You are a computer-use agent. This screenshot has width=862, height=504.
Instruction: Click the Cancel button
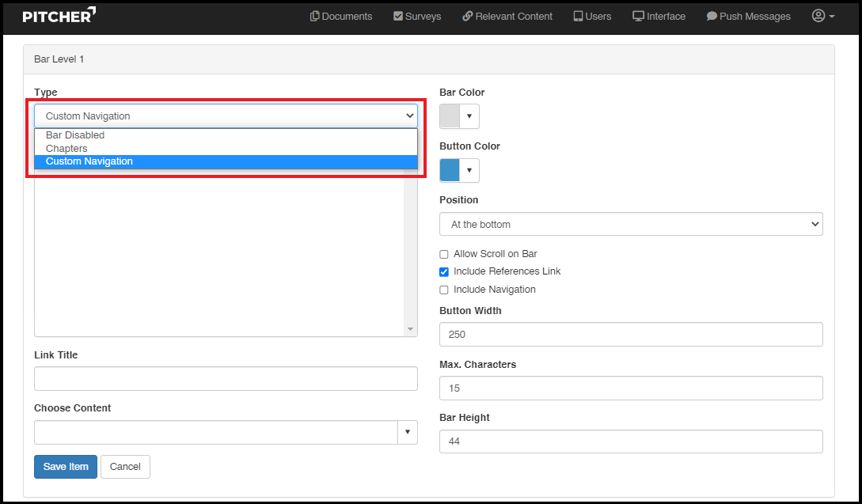(125, 467)
